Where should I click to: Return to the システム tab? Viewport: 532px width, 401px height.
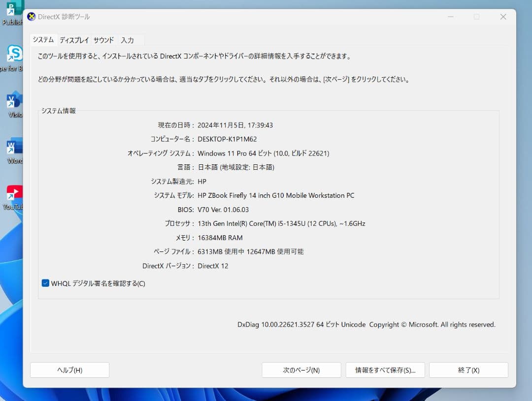pyautogui.click(x=44, y=40)
